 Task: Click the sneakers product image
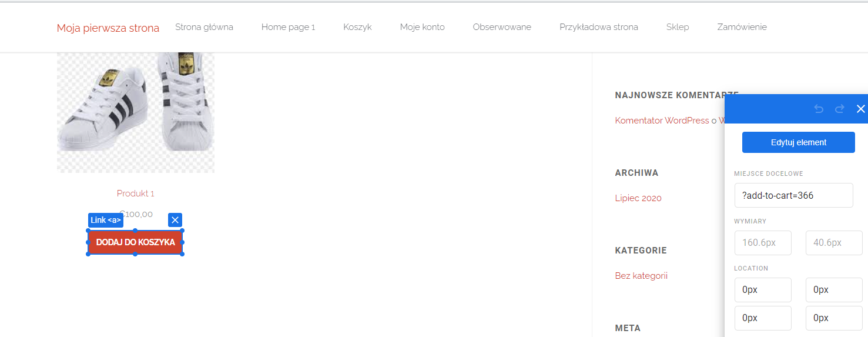coord(135,112)
